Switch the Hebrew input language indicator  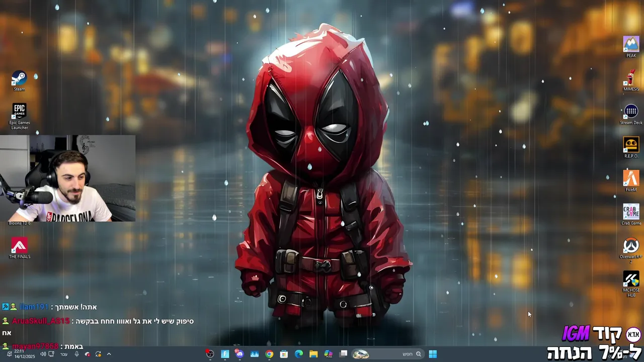click(64, 354)
